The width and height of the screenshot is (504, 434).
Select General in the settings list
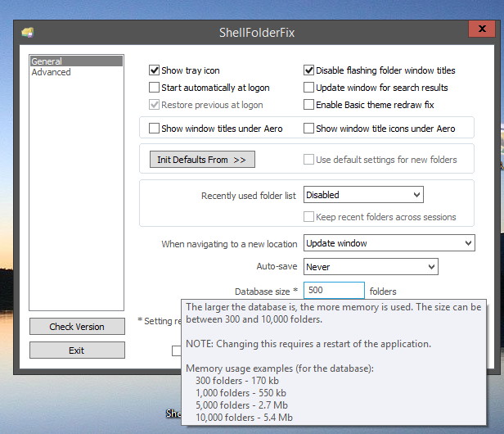pos(77,61)
